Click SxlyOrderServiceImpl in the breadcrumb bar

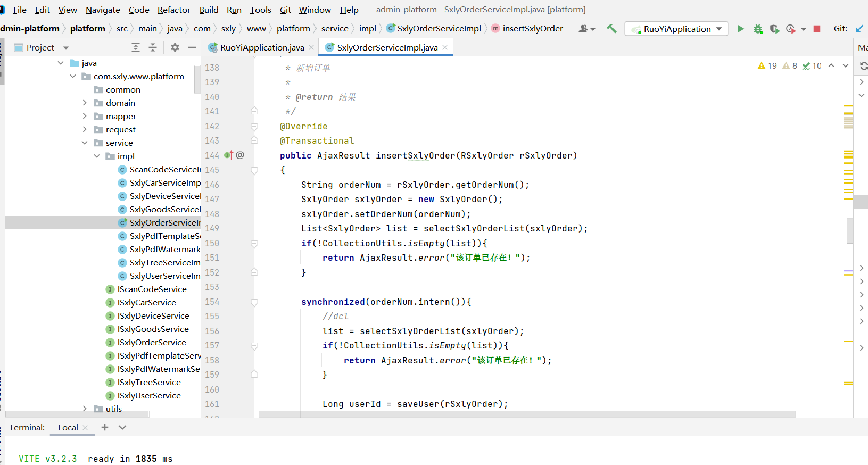(434, 29)
